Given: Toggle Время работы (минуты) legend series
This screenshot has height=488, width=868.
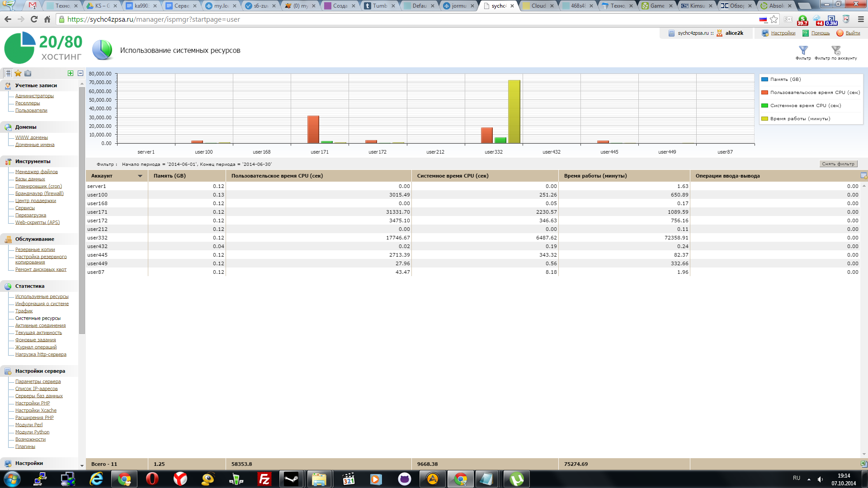Looking at the screenshot, I should [x=800, y=119].
